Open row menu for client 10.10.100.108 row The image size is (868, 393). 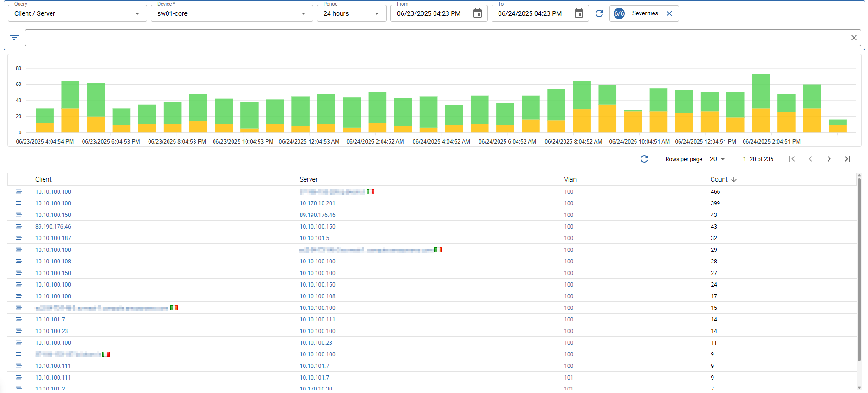[x=19, y=261]
